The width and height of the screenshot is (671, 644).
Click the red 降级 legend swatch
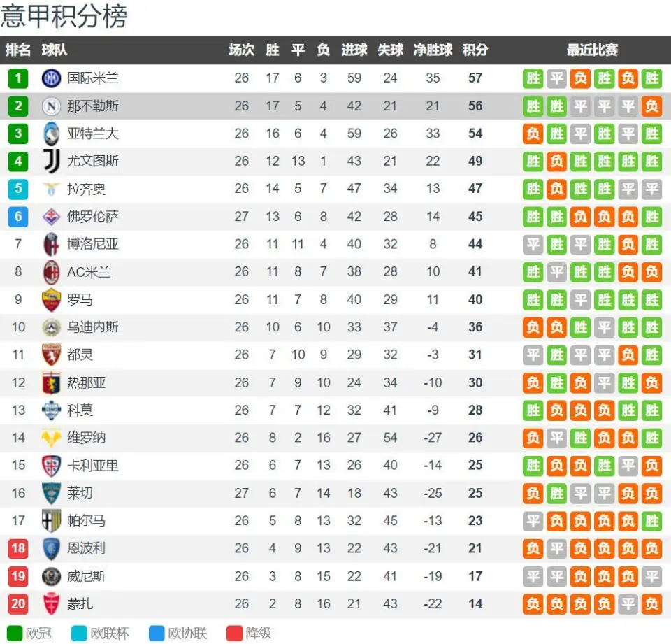click(234, 634)
